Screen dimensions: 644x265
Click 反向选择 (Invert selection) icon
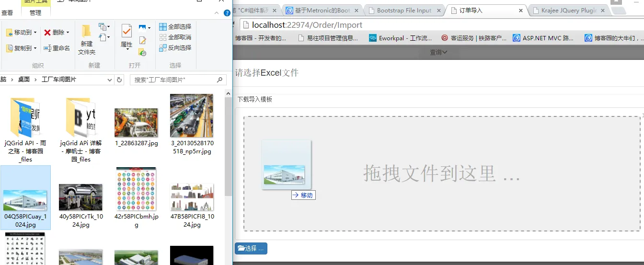[x=163, y=48]
